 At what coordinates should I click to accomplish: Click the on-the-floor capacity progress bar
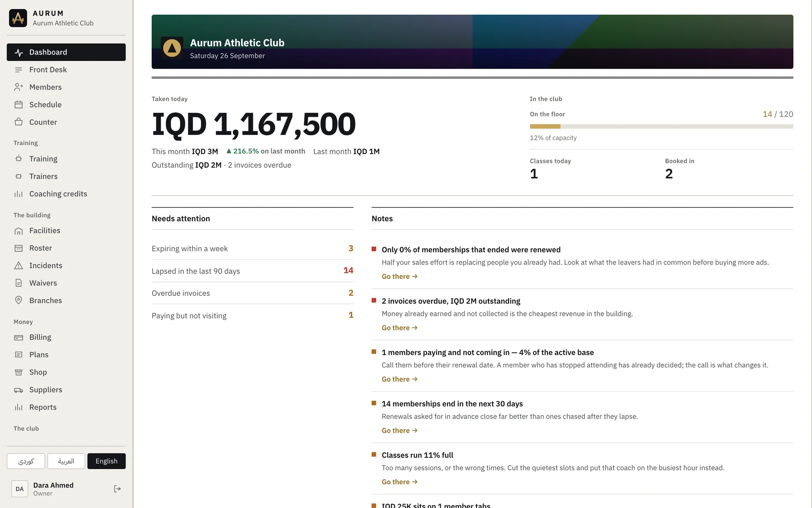(661, 127)
